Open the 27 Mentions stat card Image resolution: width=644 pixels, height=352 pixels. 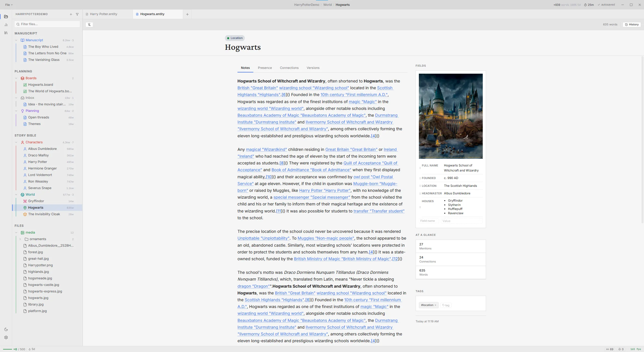click(x=451, y=246)
